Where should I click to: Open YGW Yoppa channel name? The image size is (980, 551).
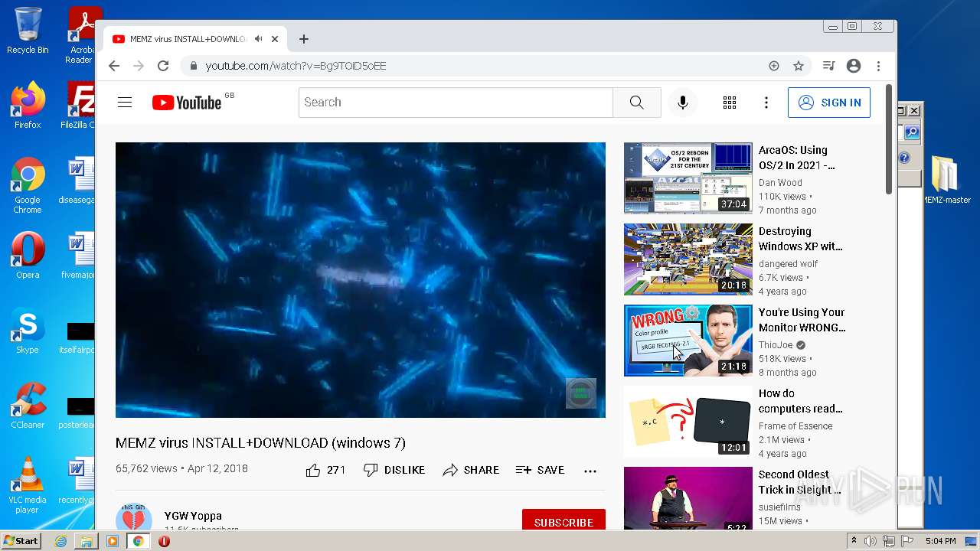pyautogui.click(x=193, y=516)
